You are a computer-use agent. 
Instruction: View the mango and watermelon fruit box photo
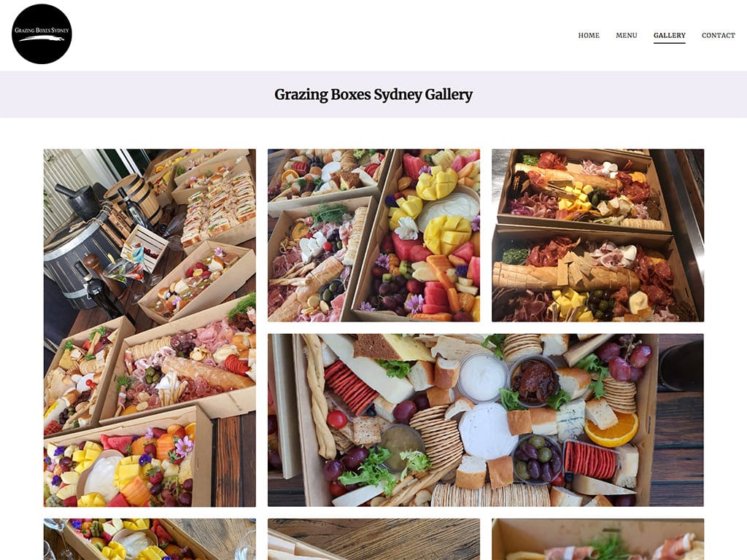[x=374, y=236]
